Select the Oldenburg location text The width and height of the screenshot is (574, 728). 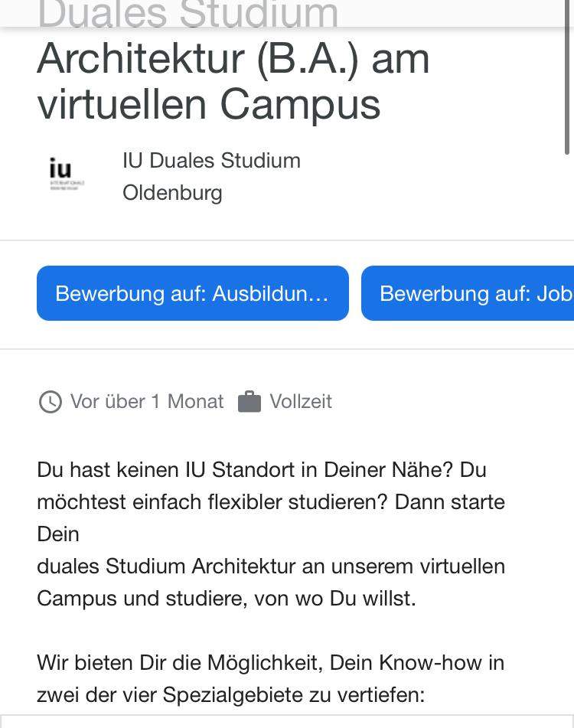pos(172,192)
